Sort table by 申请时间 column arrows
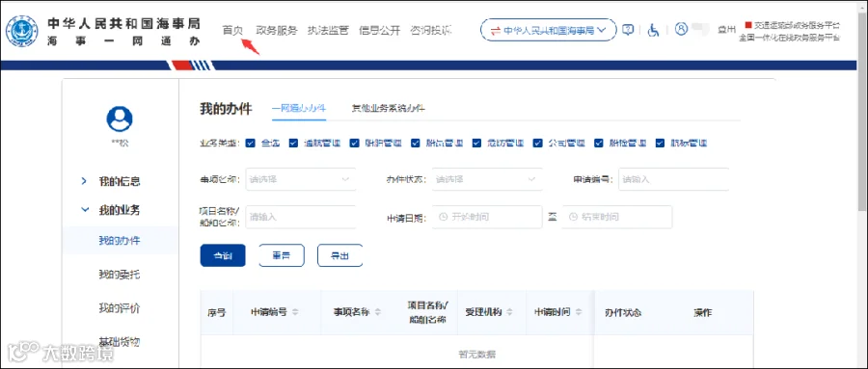 [x=579, y=312]
